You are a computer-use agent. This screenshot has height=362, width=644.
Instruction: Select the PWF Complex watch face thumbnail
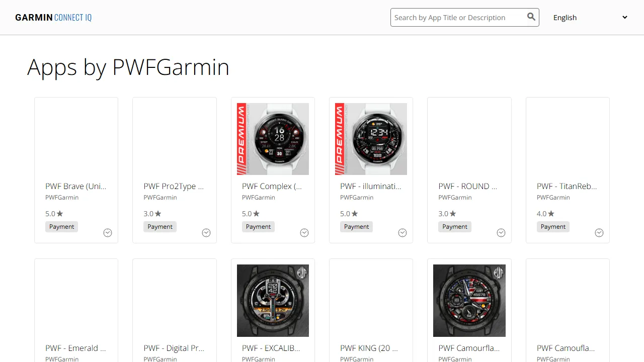(273, 139)
